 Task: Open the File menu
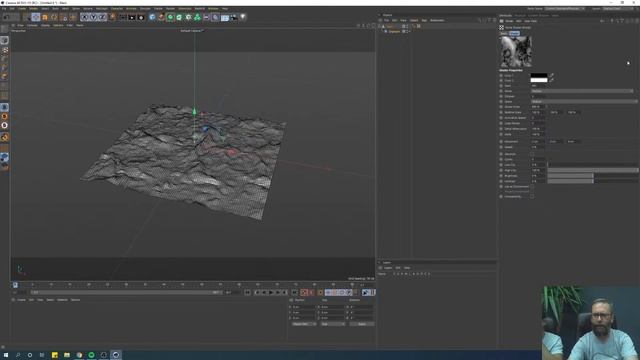coord(4,9)
